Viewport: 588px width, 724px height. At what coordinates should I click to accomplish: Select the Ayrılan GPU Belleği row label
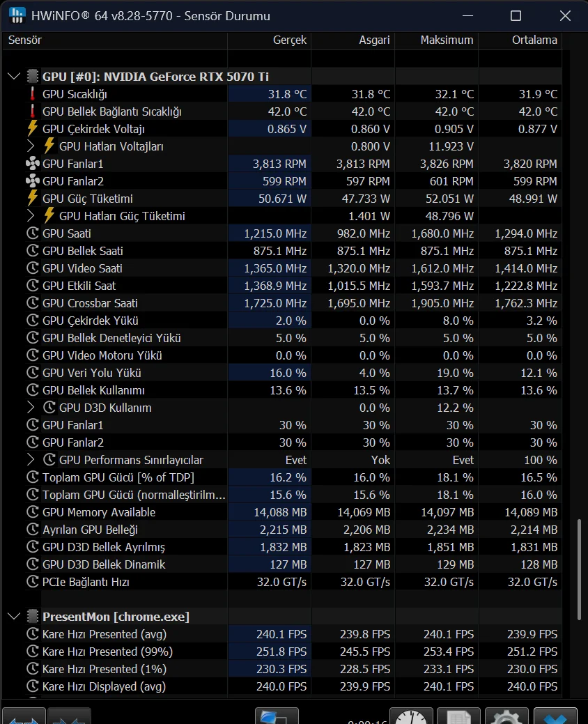pyautogui.click(x=90, y=530)
